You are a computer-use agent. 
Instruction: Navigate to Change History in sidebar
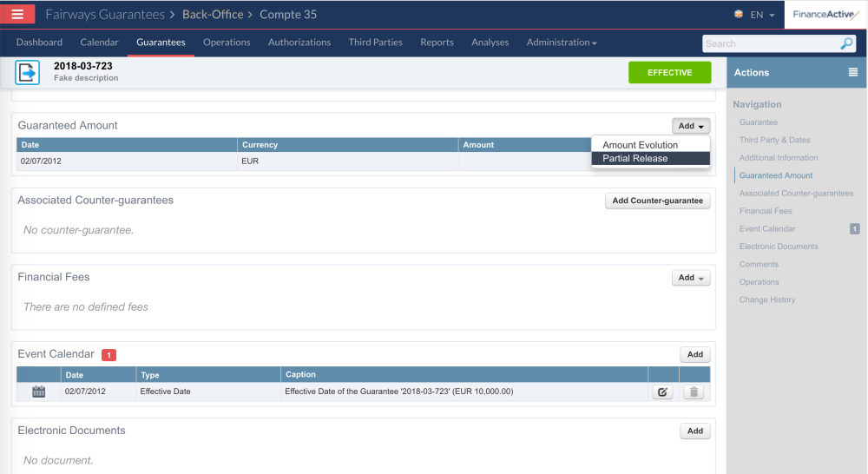(767, 300)
